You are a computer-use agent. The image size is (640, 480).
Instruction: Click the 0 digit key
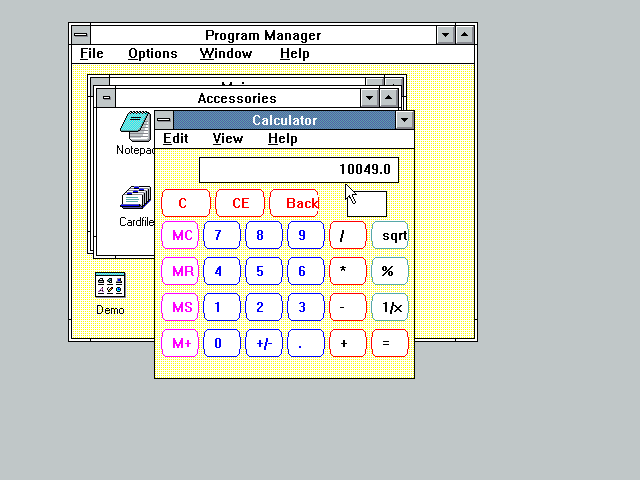(x=222, y=343)
